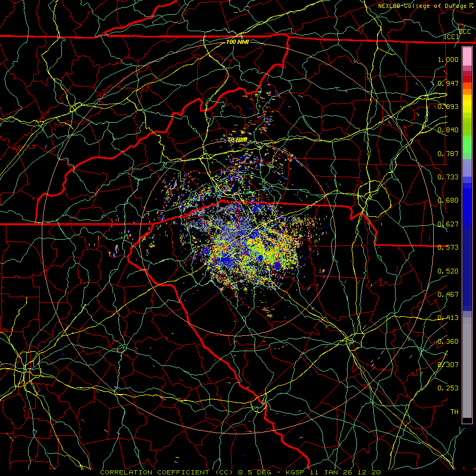
Task: Select the 0.520 legend value
Action: (448, 271)
